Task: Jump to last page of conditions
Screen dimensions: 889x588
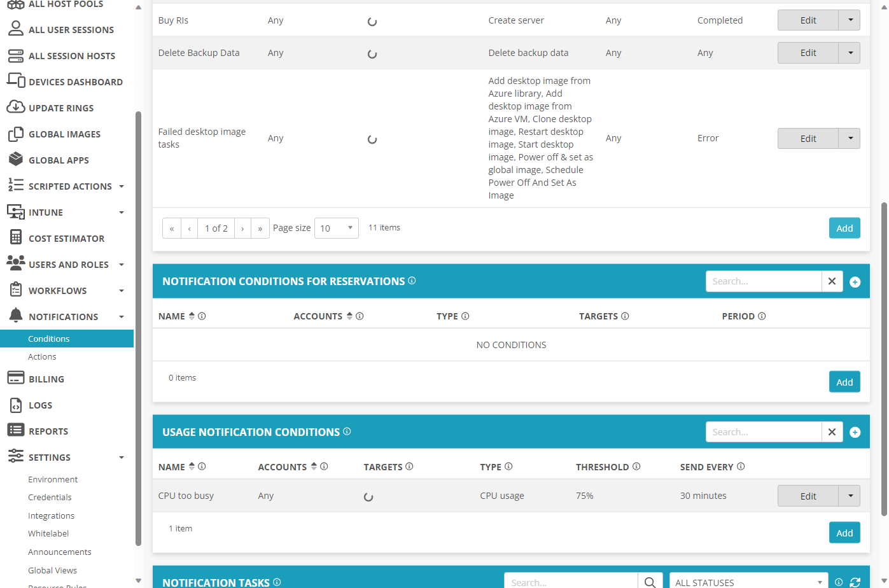Action: [x=260, y=228]
